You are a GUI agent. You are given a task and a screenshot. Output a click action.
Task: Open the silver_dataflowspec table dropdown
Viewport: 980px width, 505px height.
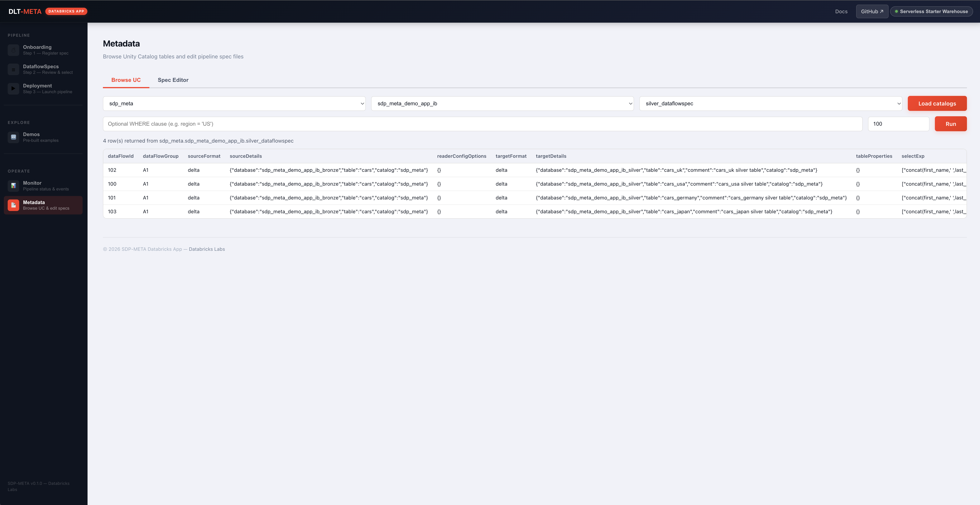click(770, 104)
